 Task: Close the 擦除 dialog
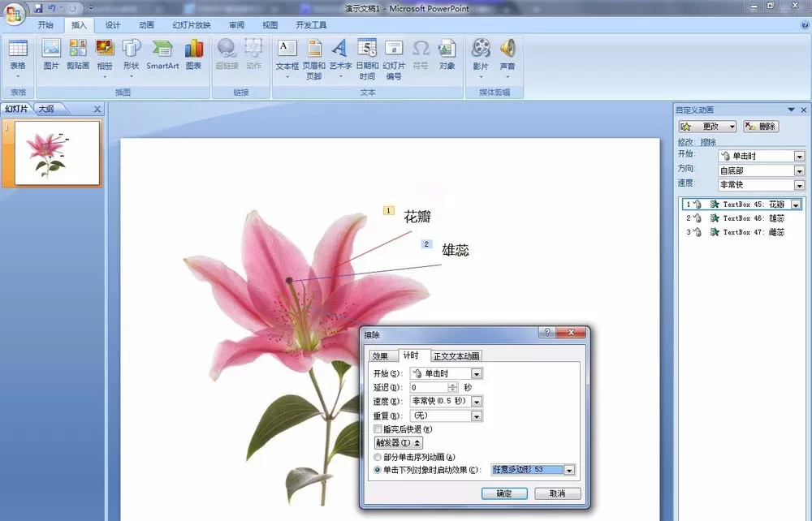[x=571, y=332]
